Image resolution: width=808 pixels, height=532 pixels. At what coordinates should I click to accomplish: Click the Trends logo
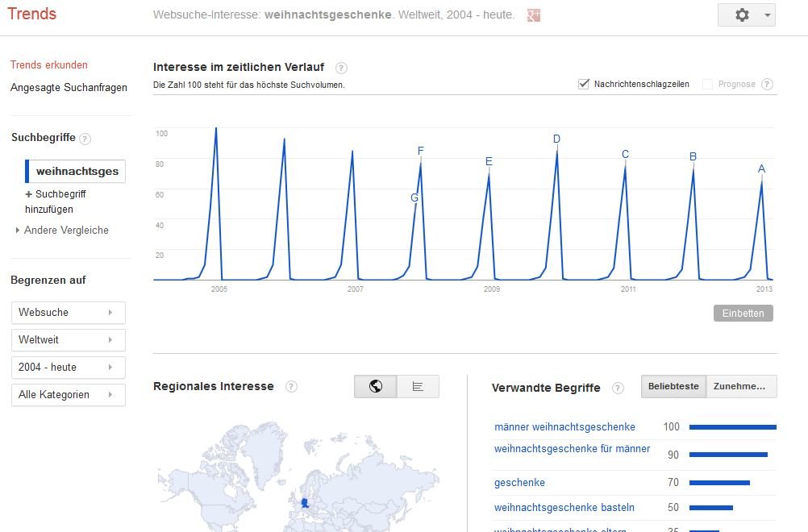click(x=32, y=14)
